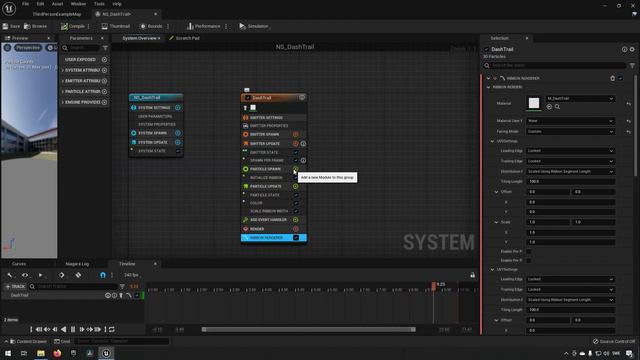Add a module to Particle Spawn group

coord(296,169)
